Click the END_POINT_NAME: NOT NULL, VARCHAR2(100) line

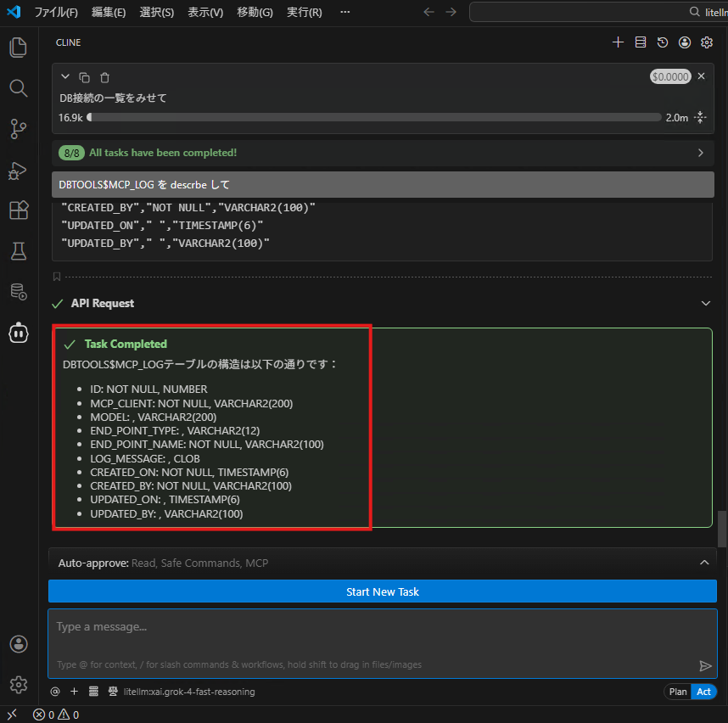pos(207,445)
